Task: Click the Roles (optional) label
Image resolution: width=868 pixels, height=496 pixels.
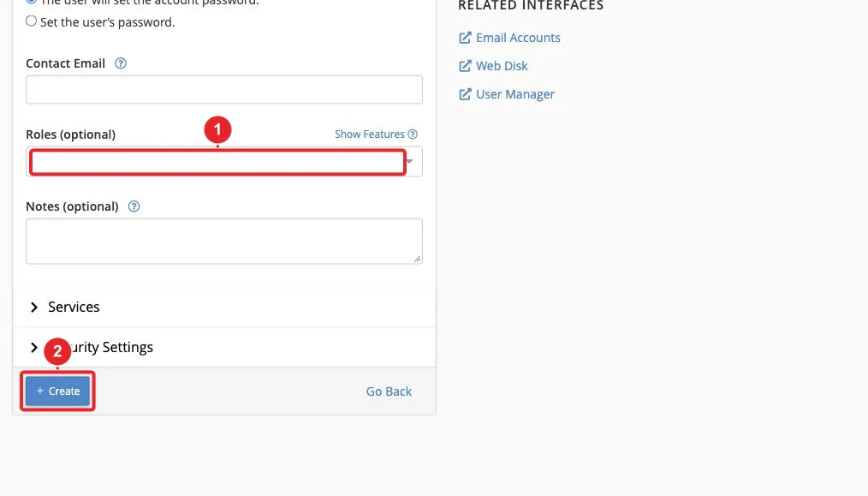Action: (71, 134)
